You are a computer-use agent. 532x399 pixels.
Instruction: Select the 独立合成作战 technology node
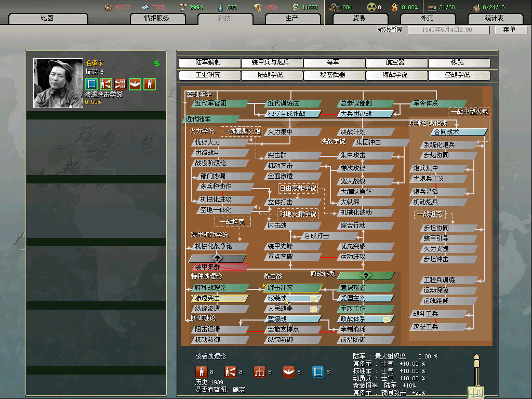click(293, 114)
